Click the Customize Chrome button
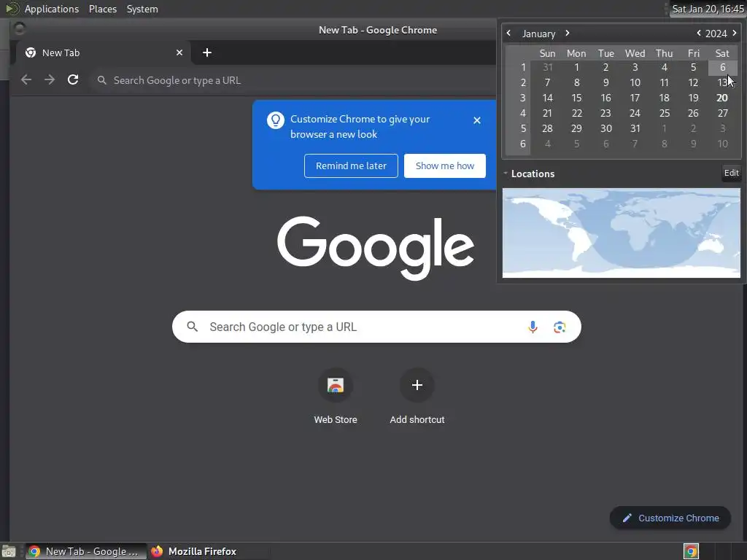The image size is (747, 560). (x=670, y=518)
